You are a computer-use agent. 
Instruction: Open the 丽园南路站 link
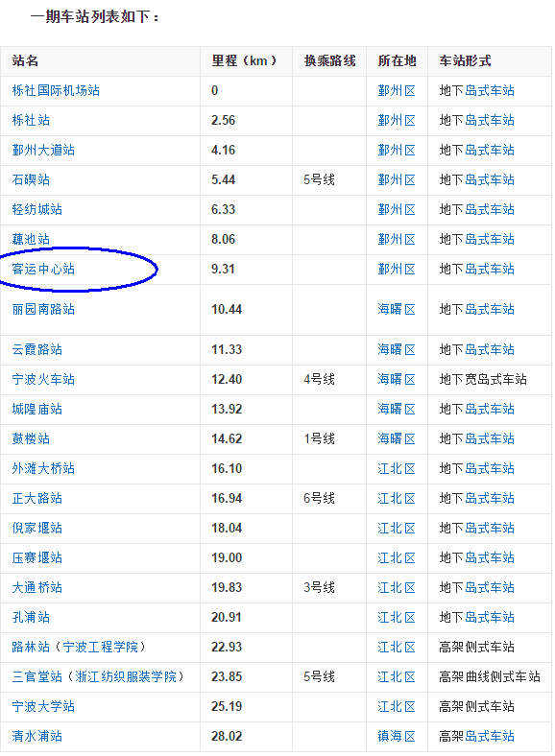(x=43, y=310)
